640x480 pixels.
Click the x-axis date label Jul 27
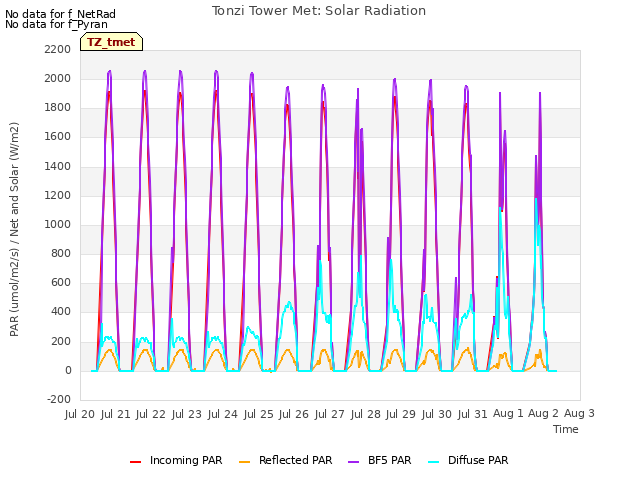pyautogui.click(x=330, y=414)
